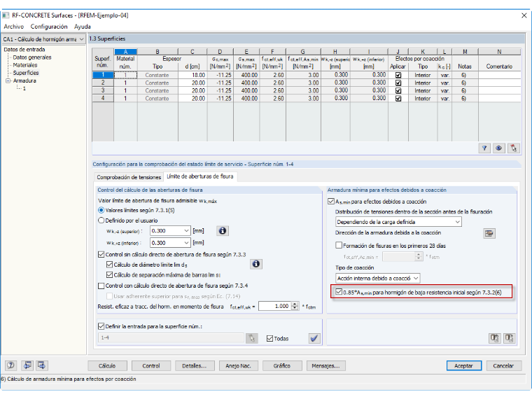532x399 pixels.
Task: Click the Gráfico button
Action: click(281, 365)
